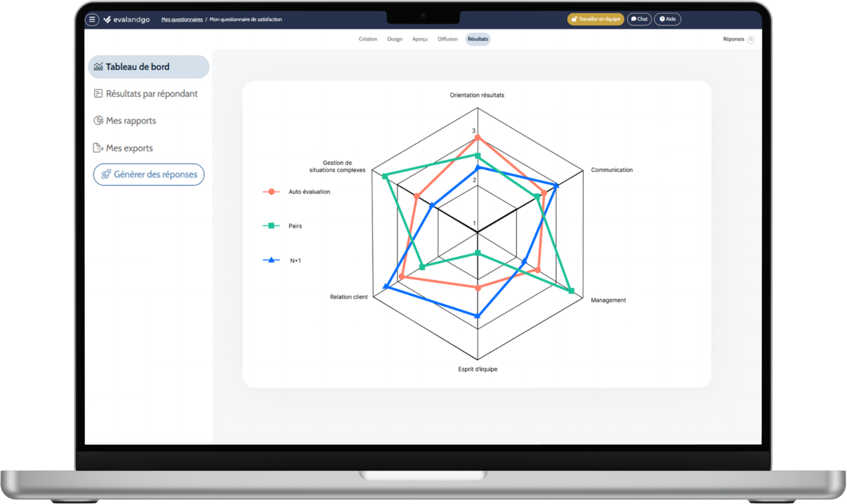847x504 pixels.
Task: Click the Tableau de bord chart icon
Action: (x=98, y=66)
